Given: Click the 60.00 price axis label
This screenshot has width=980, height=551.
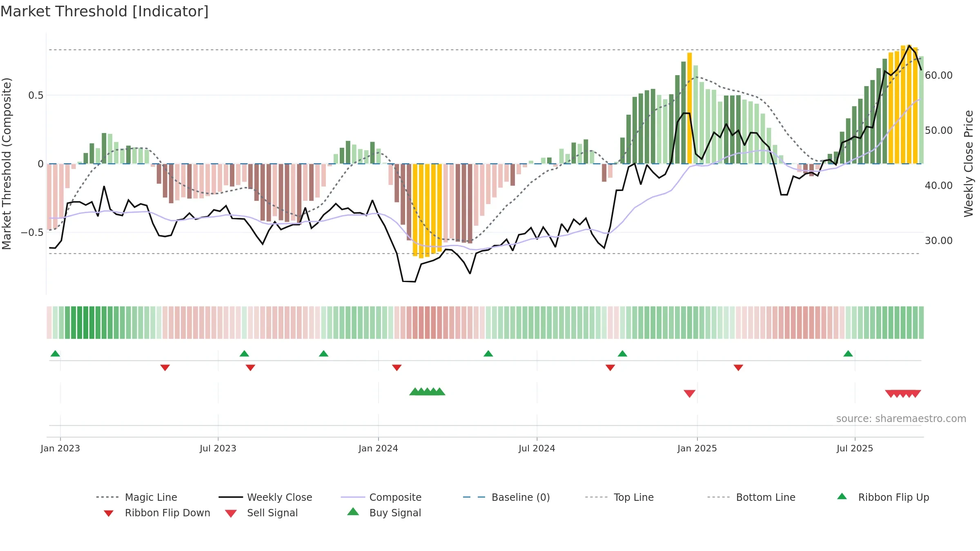Looking at the screenshot, I should (x=939, y=76).
